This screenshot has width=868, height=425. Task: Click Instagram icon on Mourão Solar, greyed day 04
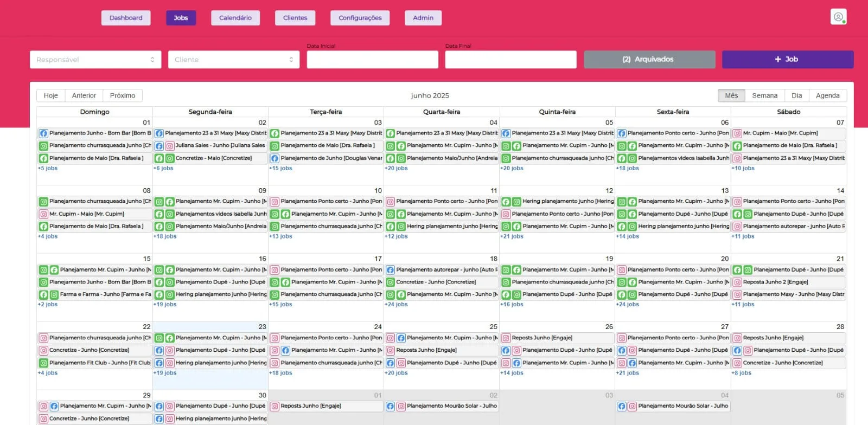633,407
